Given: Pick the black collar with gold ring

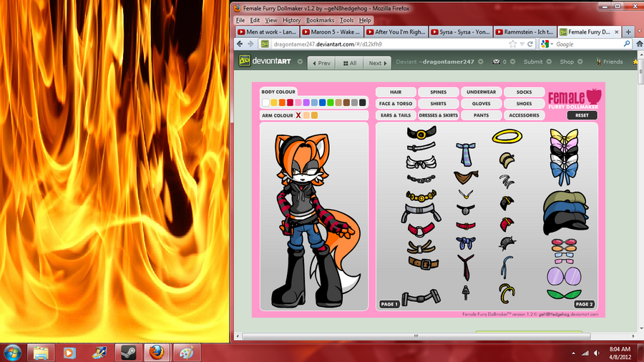Looking at the screenshot, I should (421, 133).
